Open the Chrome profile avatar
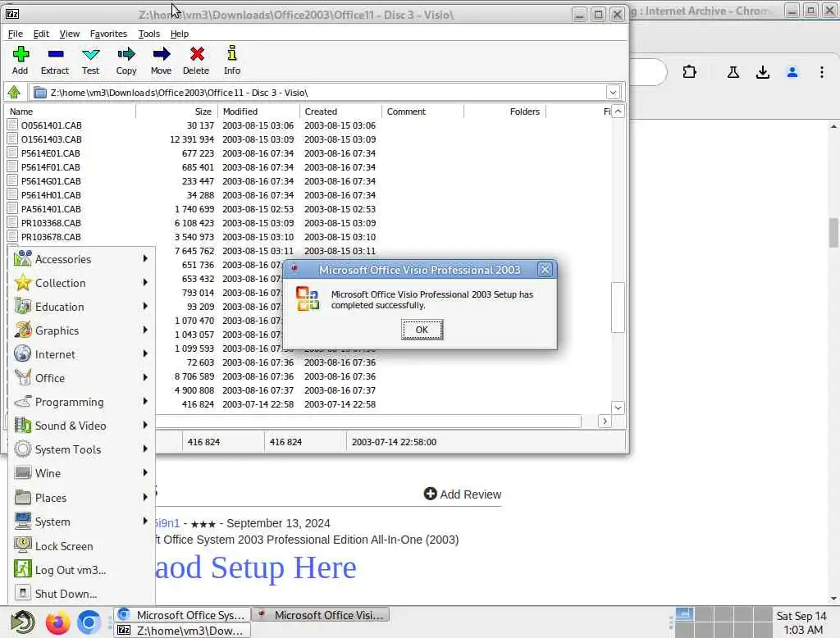840x638 pixels. coord(792,72)
